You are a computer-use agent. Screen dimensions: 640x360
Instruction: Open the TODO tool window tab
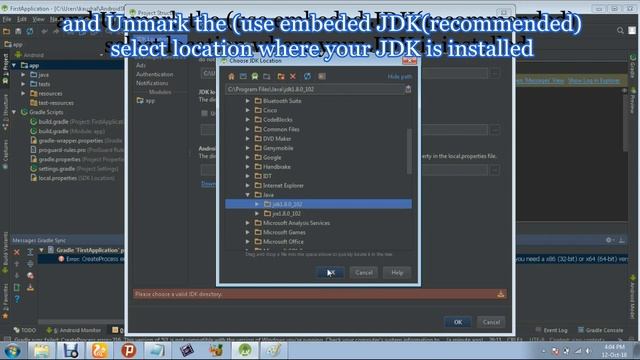[x=25, y=330]
